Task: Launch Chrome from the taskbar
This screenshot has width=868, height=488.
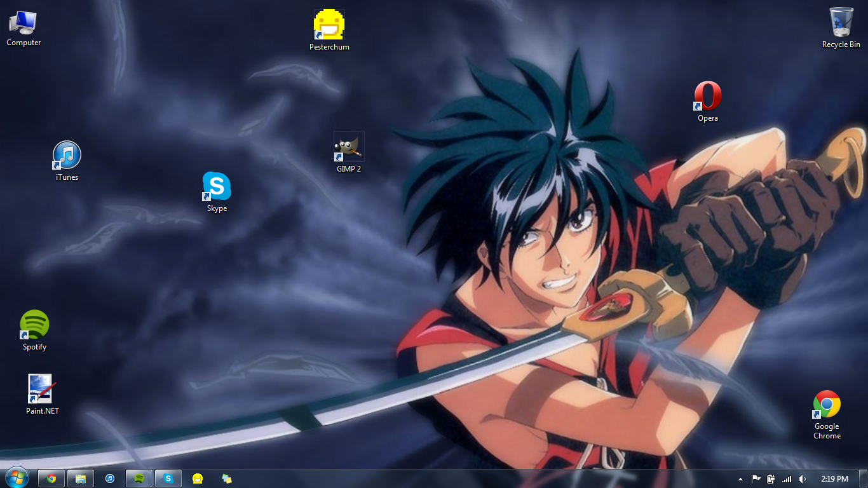Action: [51, 478]
